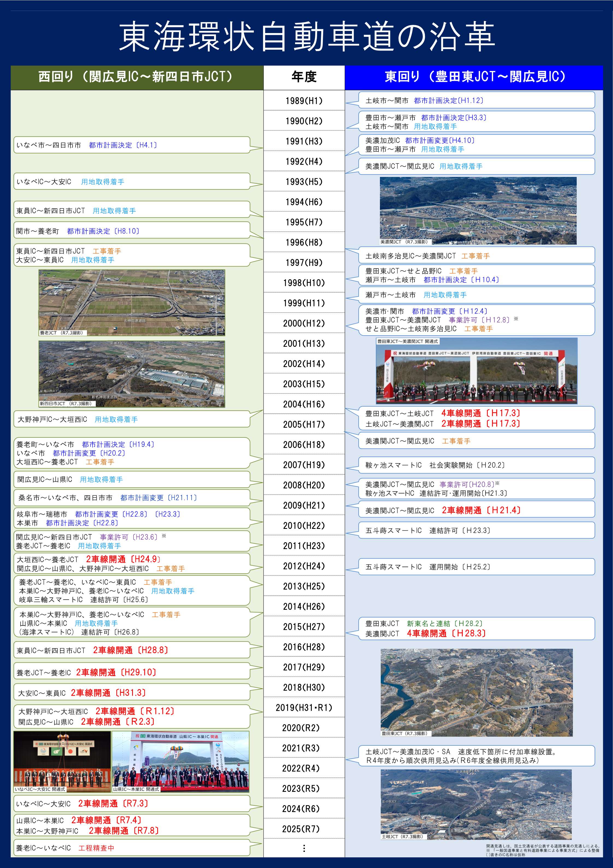Click the 養老JCT aerial photo
Image resolution: width=613 pixels, height=868 pixels.
(132, 303)
